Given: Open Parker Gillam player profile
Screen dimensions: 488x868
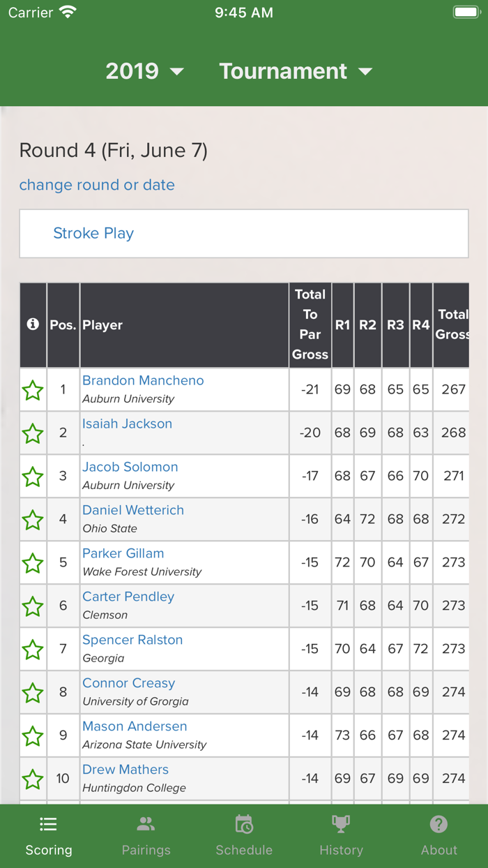Looking at the screenshot, I should click(123, 553).
